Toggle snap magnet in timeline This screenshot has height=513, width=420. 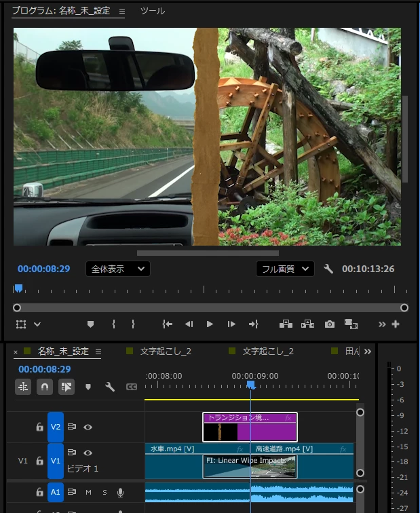coord(45,387)
